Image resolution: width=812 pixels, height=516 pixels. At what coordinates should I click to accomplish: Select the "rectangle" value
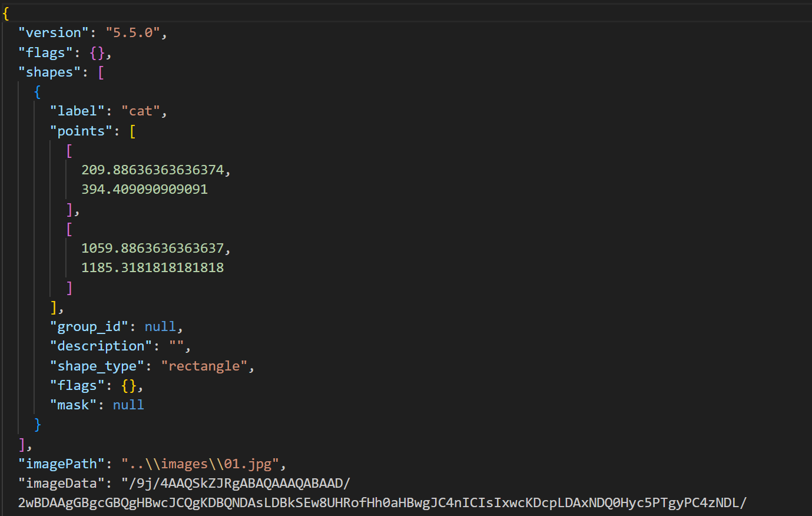click(x=204, y=366)
